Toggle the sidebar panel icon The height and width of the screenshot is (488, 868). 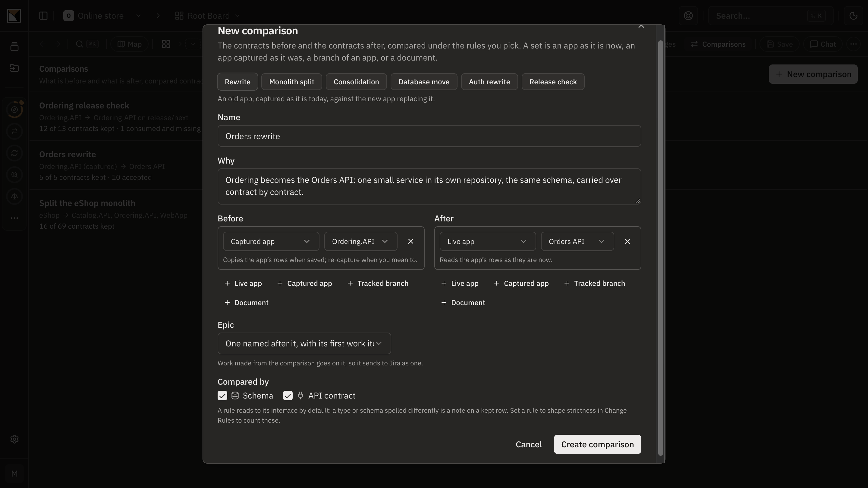pos(43,16)
